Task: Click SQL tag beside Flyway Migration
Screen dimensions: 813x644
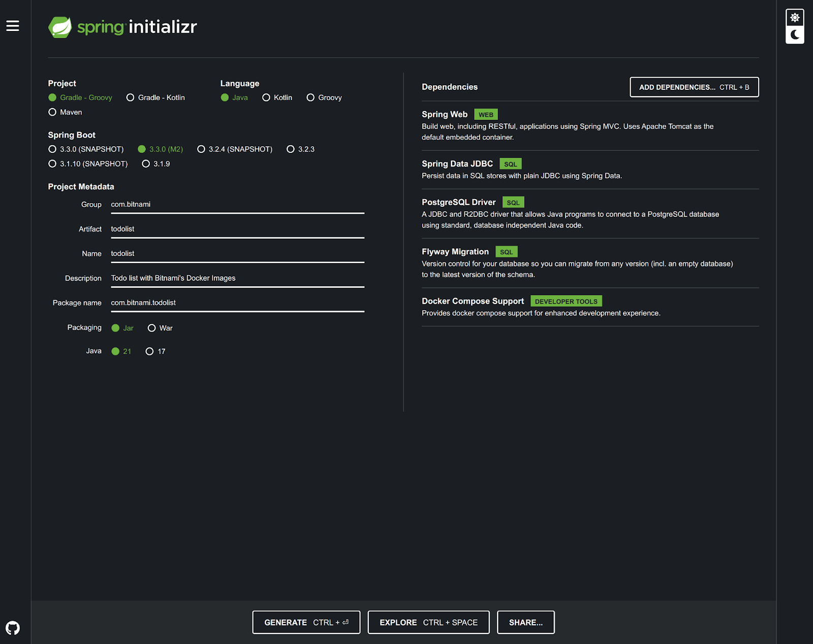Action: point(507,252)
